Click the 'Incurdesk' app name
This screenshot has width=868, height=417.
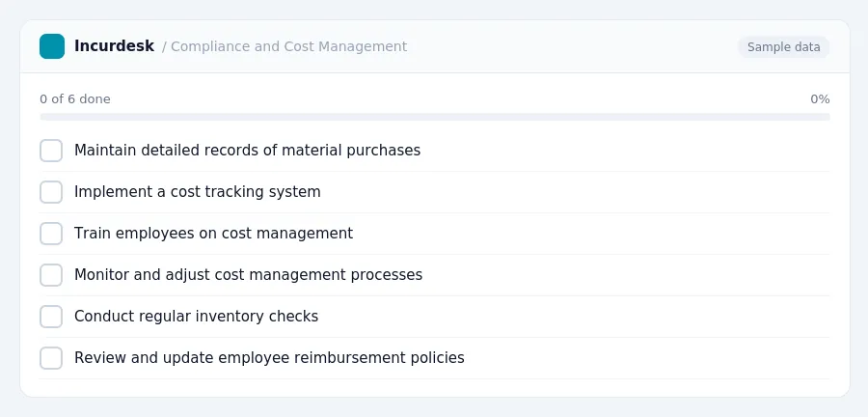tap(114, 46)
